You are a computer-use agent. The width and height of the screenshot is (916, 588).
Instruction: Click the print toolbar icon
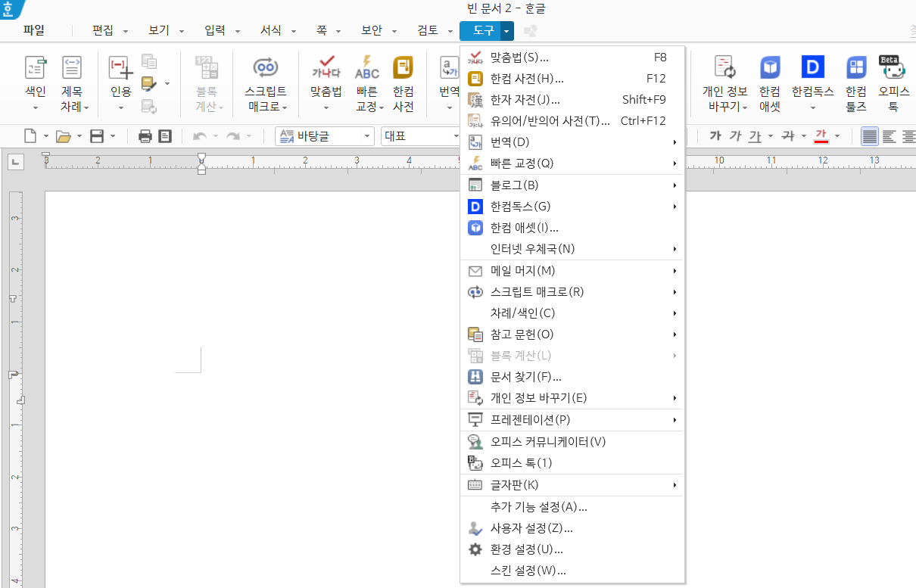coord(145,136)
